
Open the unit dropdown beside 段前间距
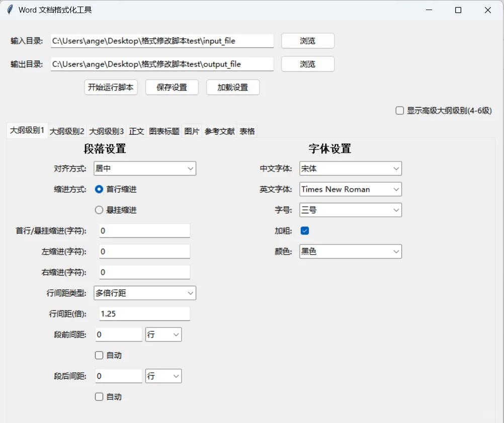click(x=163, y=334)
